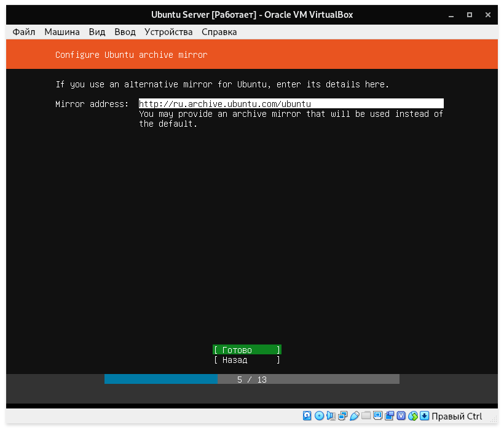Open the Машина menu

(x=61, y=32)
